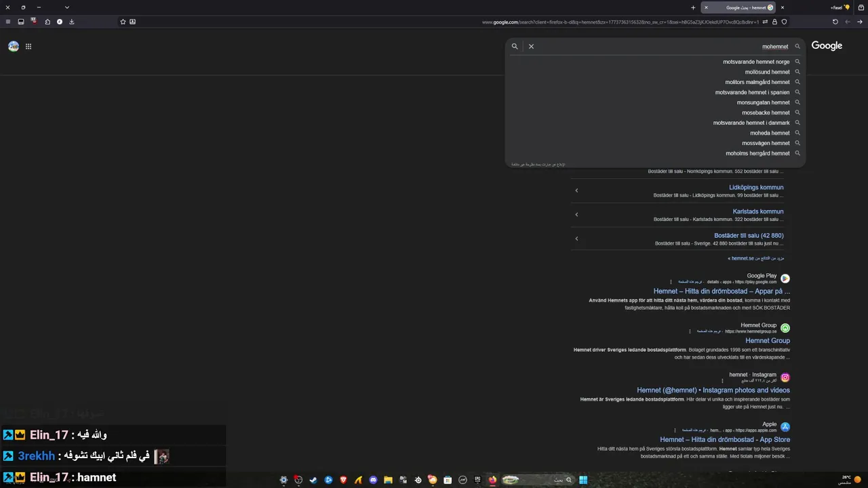Open Hemnet App Store result title
Screen dimensions: 868x488
[725, 440]
